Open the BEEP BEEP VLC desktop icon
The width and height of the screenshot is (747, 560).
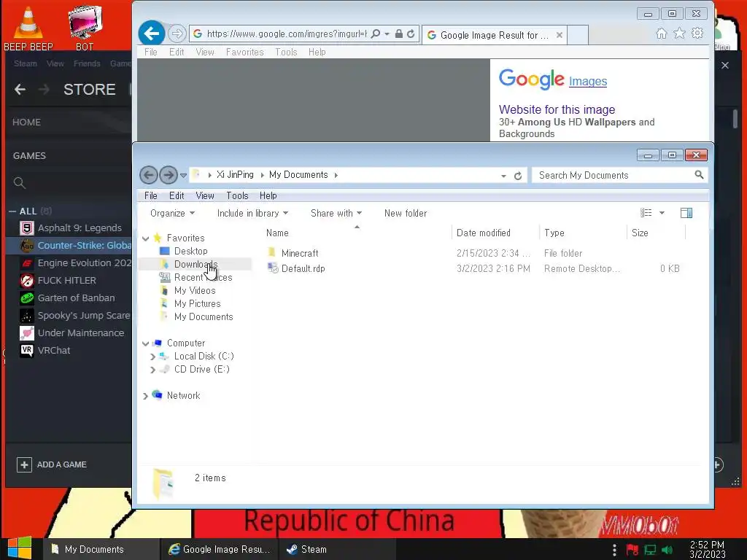[x=28, y=28]
